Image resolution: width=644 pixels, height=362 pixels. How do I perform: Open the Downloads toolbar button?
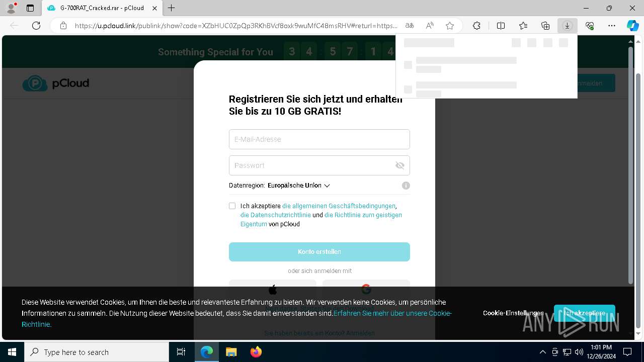(568, 26)
